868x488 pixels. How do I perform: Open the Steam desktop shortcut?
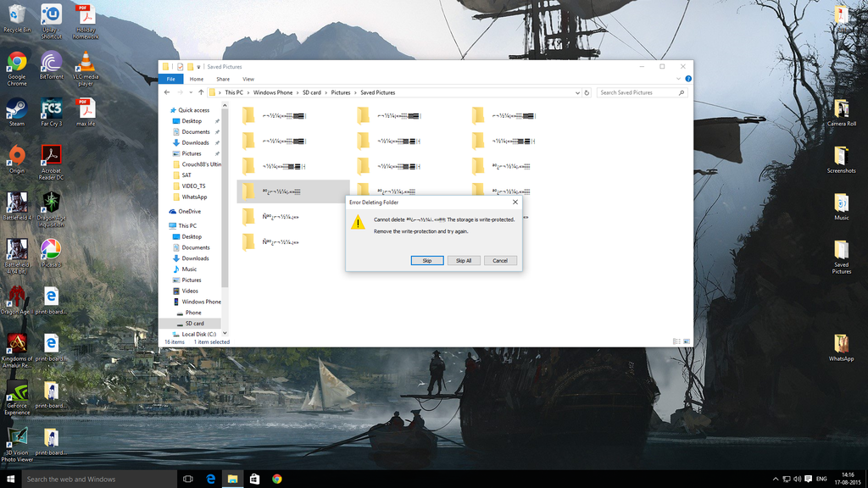coord(17,113)
